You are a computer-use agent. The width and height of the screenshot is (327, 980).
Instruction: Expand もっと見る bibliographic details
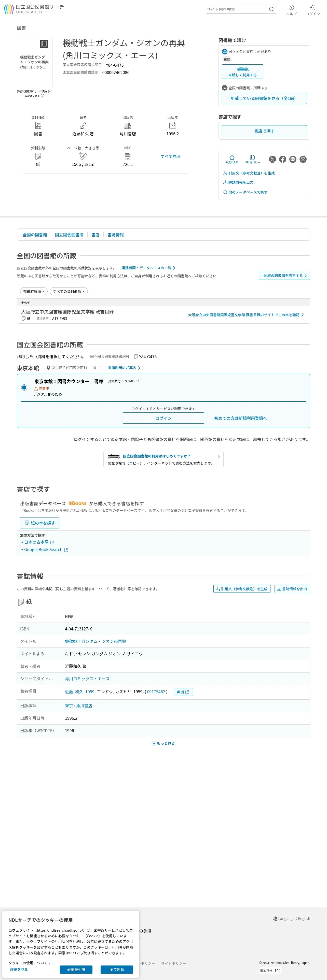point(163,743)
